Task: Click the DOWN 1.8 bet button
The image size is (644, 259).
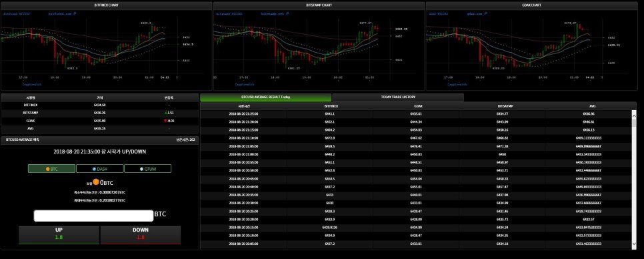Action: click(141, 235)
